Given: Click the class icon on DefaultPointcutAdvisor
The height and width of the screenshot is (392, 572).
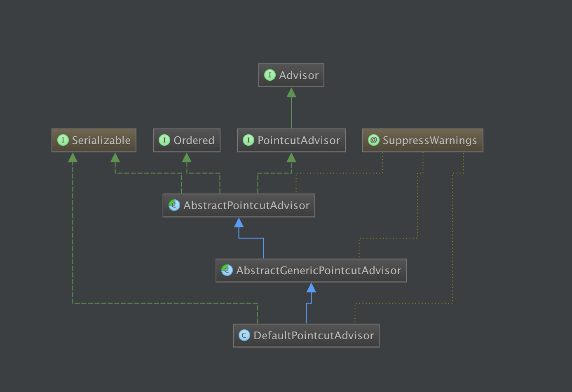Looking at the screenshot, I should point(244,336).
